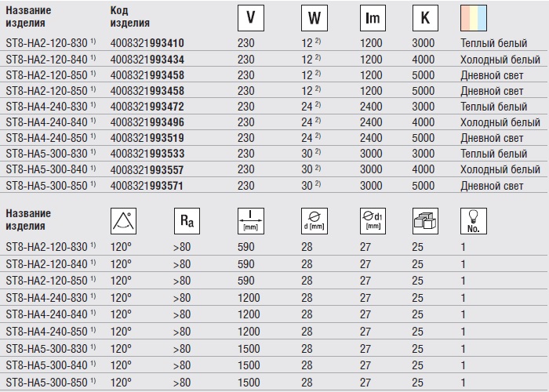Select product code 4008321993410
Screen dimensions: 549x392
148,44
